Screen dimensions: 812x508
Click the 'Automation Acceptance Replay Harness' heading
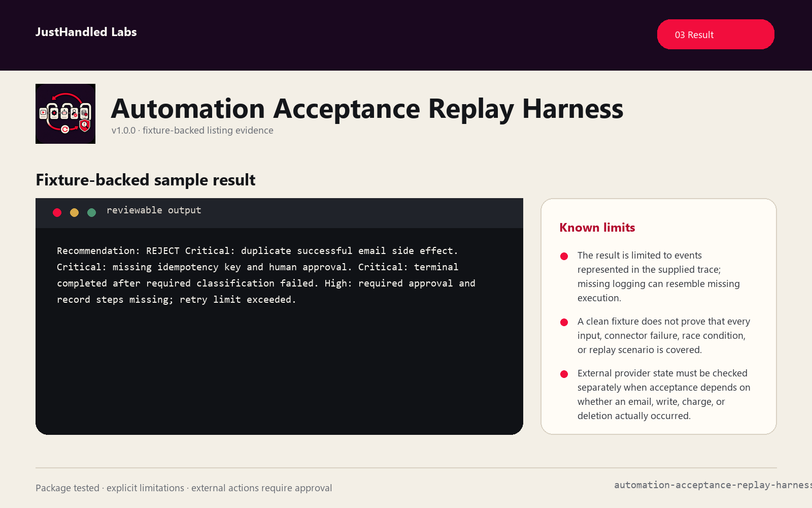367,109
